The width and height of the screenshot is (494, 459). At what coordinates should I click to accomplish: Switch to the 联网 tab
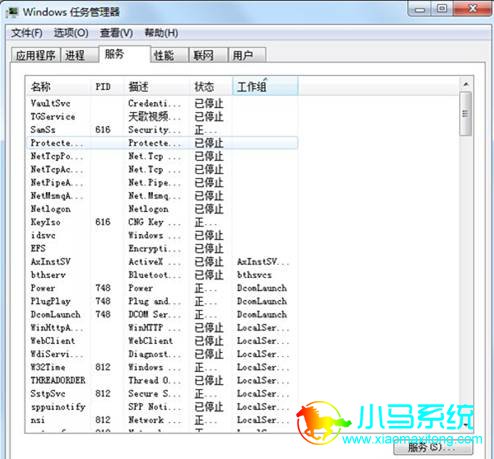(x=208, y=55)
